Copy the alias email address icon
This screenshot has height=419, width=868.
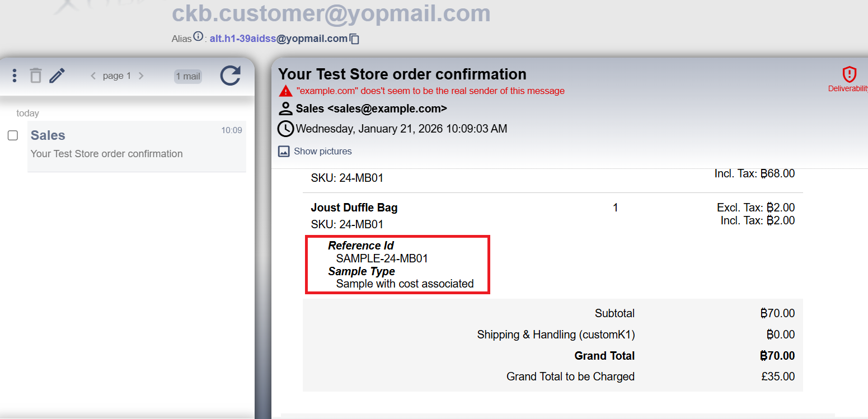354,39
